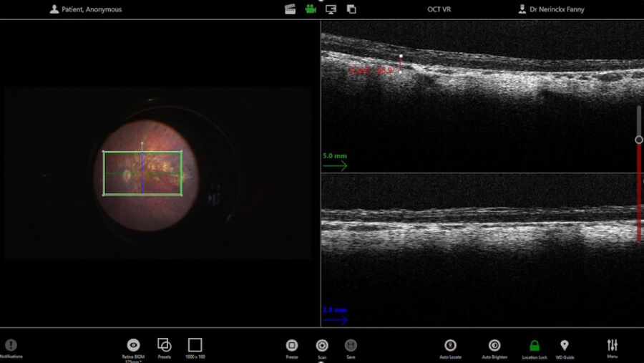Activate Auto Locate
This screenshot has height=363, width=644.
[x=451, y=349]
